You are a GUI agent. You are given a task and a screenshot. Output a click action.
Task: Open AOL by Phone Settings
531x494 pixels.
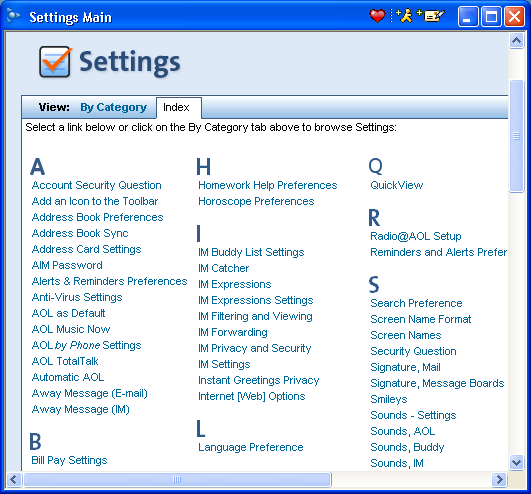point(86,345)
